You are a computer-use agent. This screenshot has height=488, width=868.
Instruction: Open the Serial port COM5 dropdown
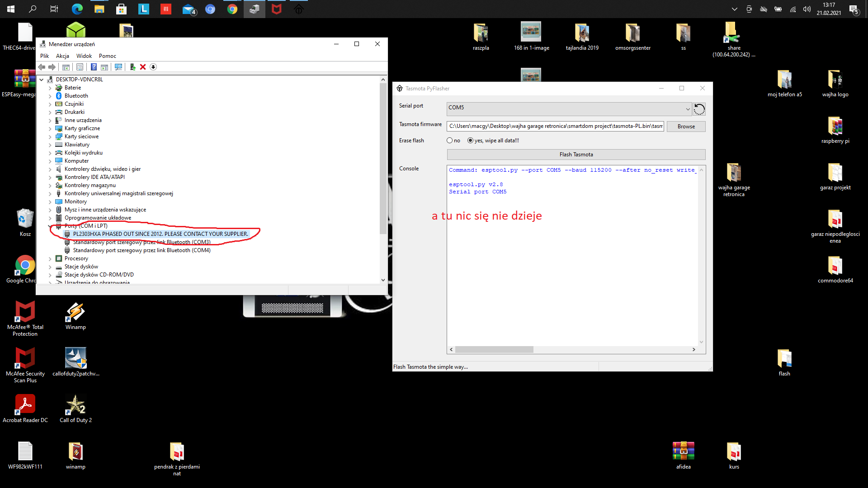[688, 109]
